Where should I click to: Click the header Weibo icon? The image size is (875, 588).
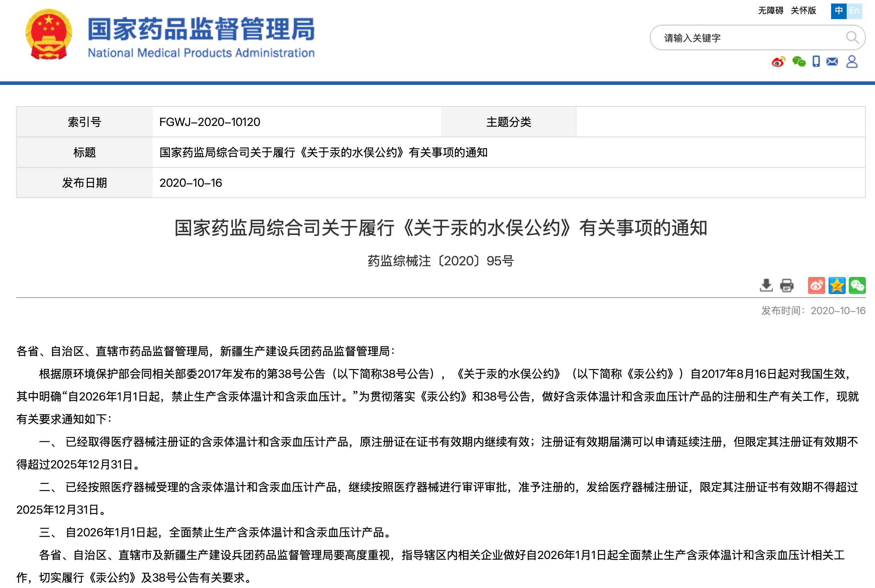coord(778,62)
